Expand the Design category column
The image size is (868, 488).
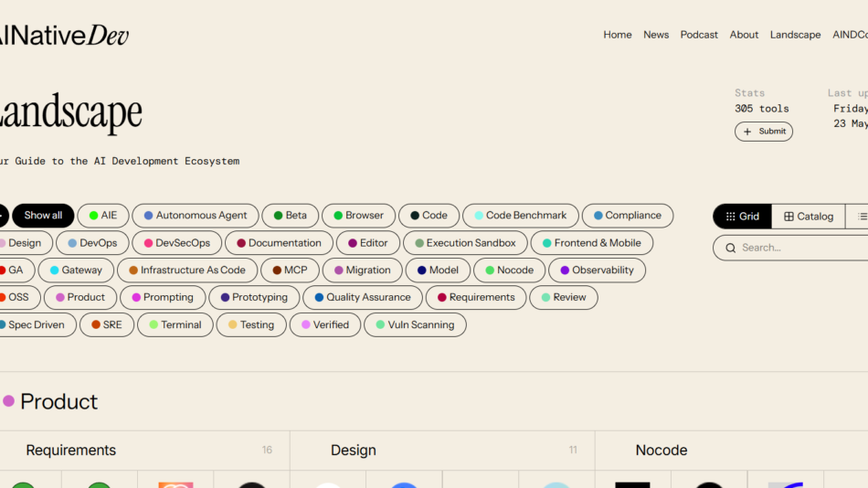(x=354, y=451)
